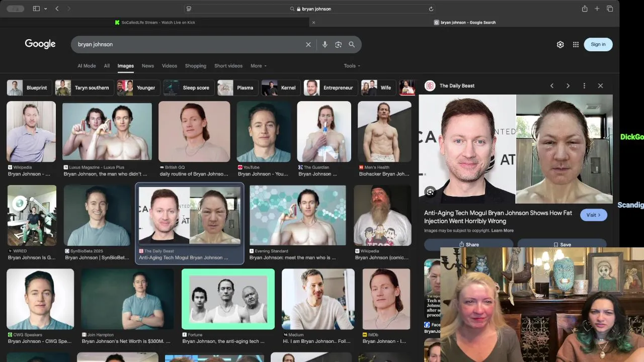644x362 pixels.
Task: Open the YouTube Bryan Johnson image result
Action: (264, 132)
